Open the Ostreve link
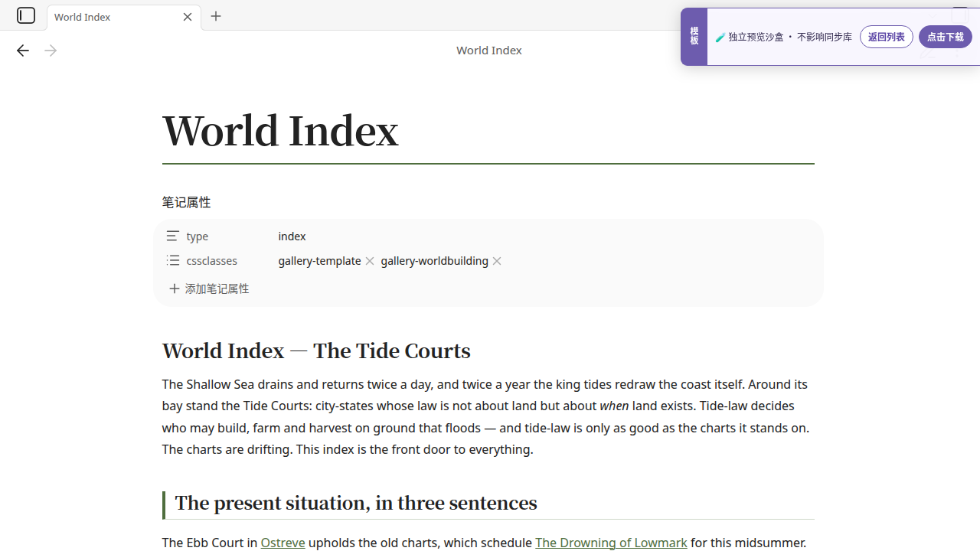This screenshot has height=551, width=980. [x=283, y=543]
